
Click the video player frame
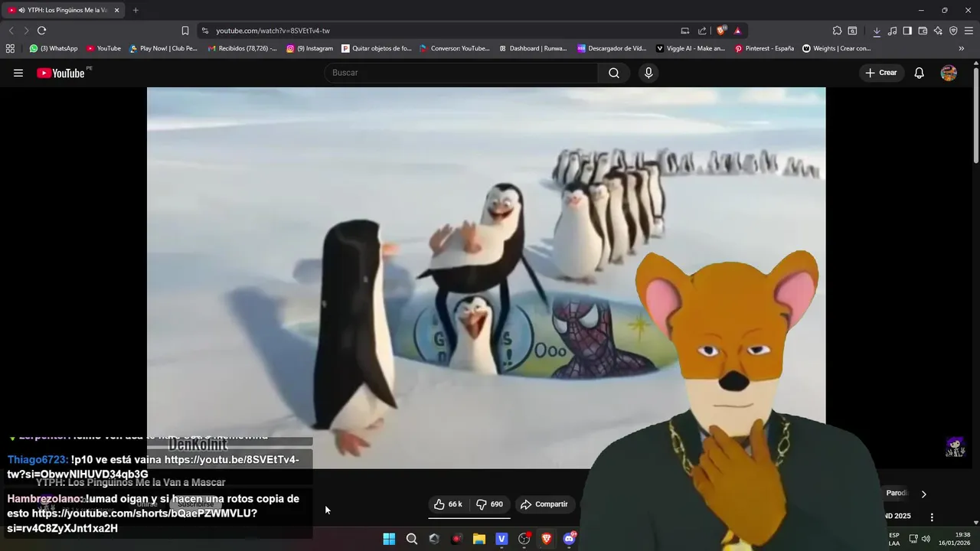[486, 278]
